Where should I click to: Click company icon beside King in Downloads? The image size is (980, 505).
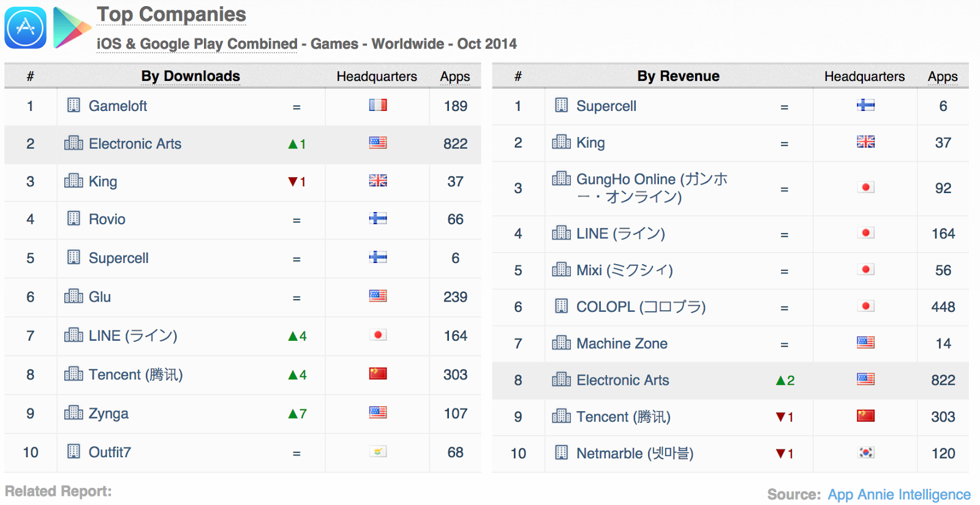coord(73,181)
